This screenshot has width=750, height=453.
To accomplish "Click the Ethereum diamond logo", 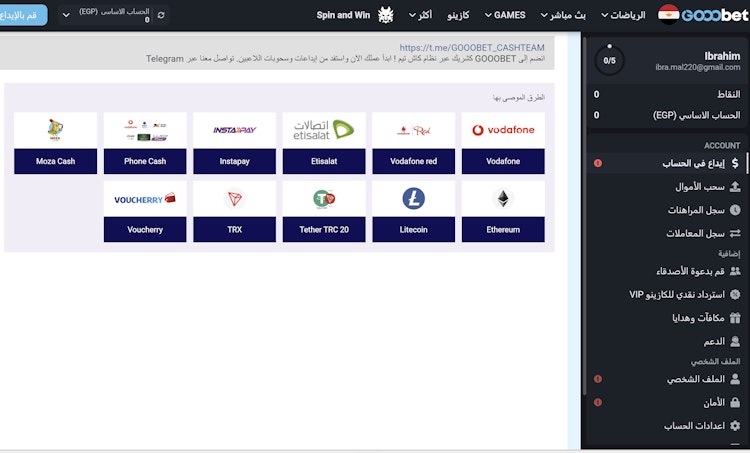I will (503, 199).
